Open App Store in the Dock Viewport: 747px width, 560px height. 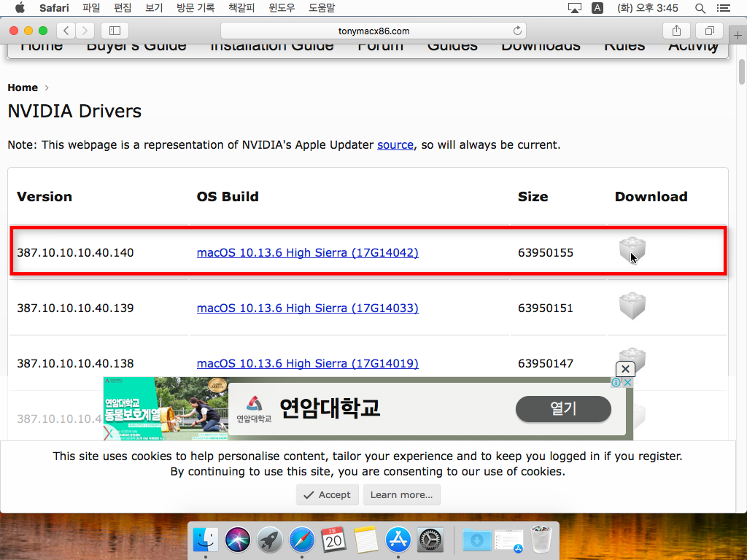click(398, 540)
